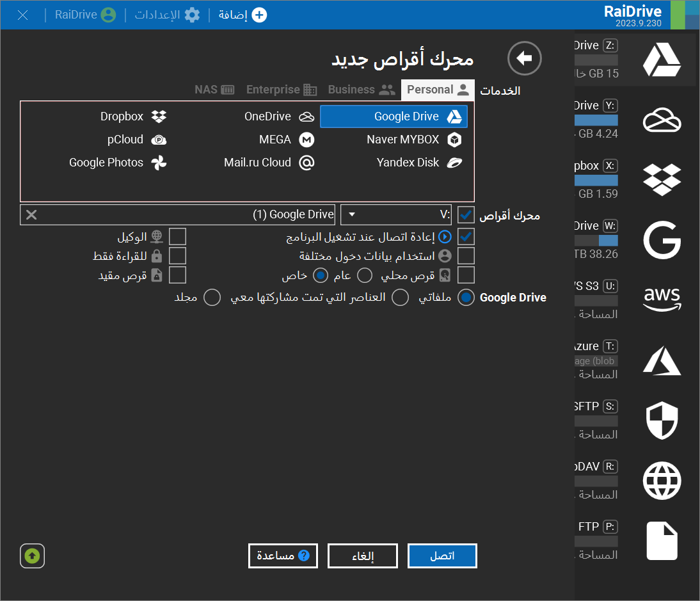Viewport: 700px width, 601px height.
Task: Select the Google Photos service
Action: click(118, 163)
